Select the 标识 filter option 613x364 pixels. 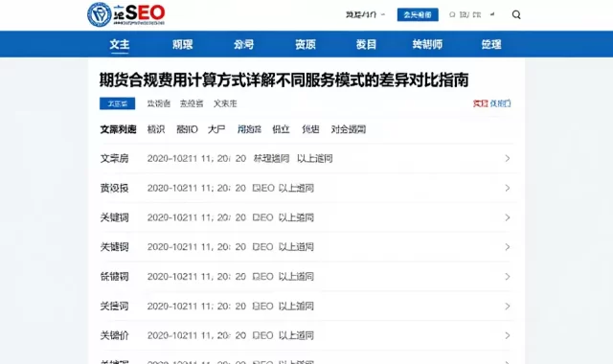(156, 129)
